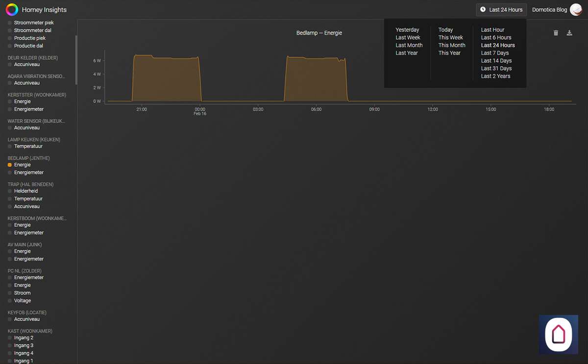The width and height of the screenshot is (588, 364).
Task: Choose Yesterday from time range menu
Action: pyautogui.click(x=407, y=30)
